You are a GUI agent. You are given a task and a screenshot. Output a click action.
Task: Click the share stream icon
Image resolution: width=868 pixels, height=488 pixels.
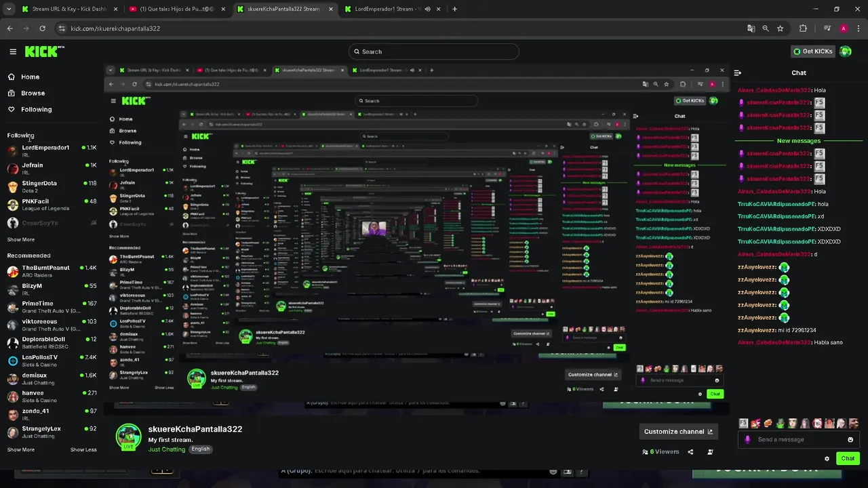[x=690, y=452]
